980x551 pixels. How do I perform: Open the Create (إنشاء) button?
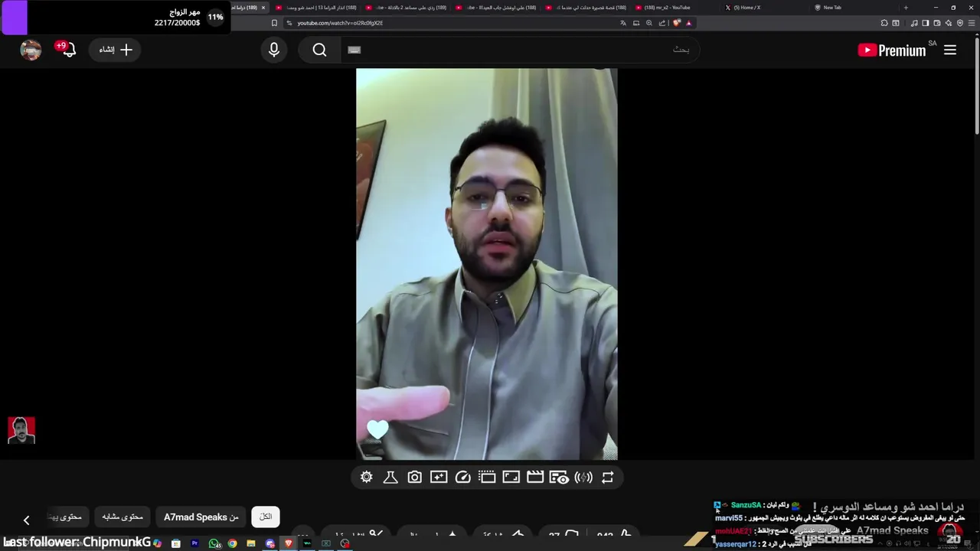(x=116, y=50)
